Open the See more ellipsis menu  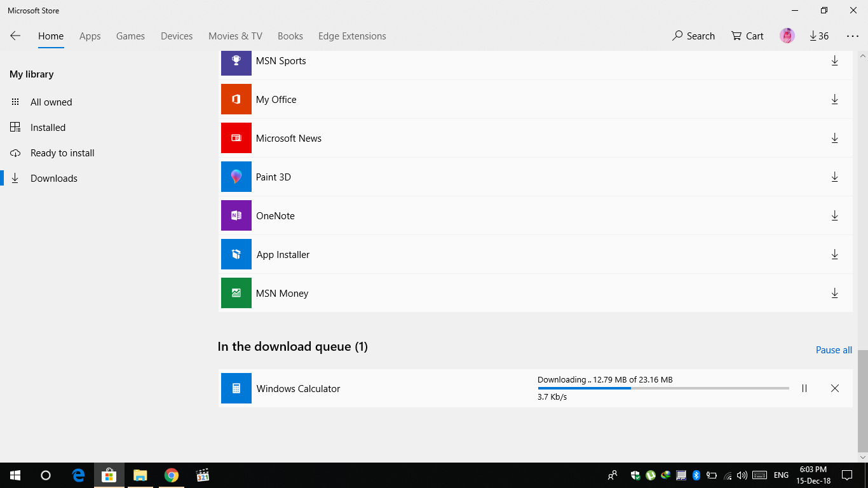coord(853,36)
